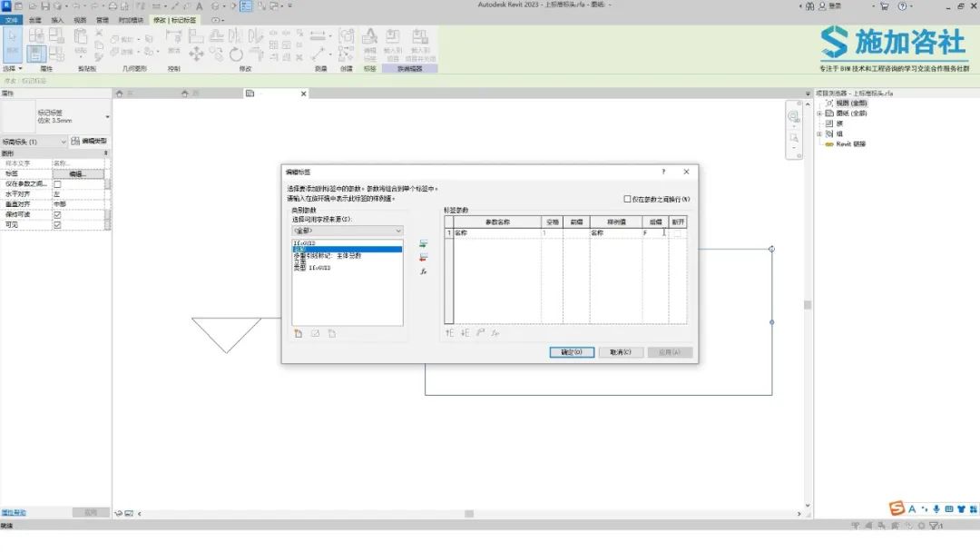980x552 pixels.
Task: Expand the 组 node in project browser
Action: [819, 133]
